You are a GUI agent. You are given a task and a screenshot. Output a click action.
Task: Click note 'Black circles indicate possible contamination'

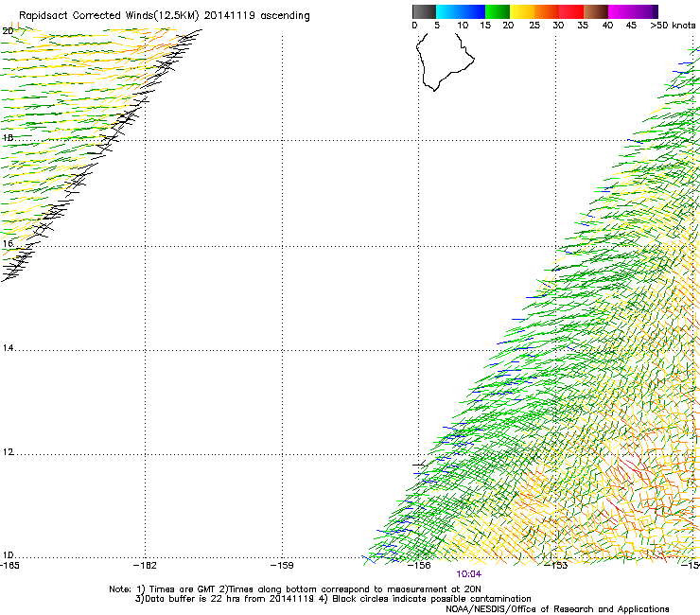pyautogui.click(x=431, y=599)
